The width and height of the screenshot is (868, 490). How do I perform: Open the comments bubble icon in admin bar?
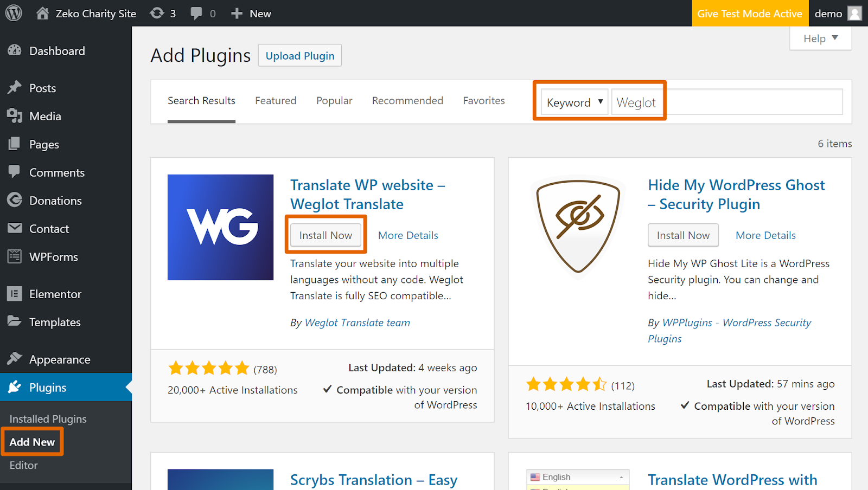click(x=196, y=14)
